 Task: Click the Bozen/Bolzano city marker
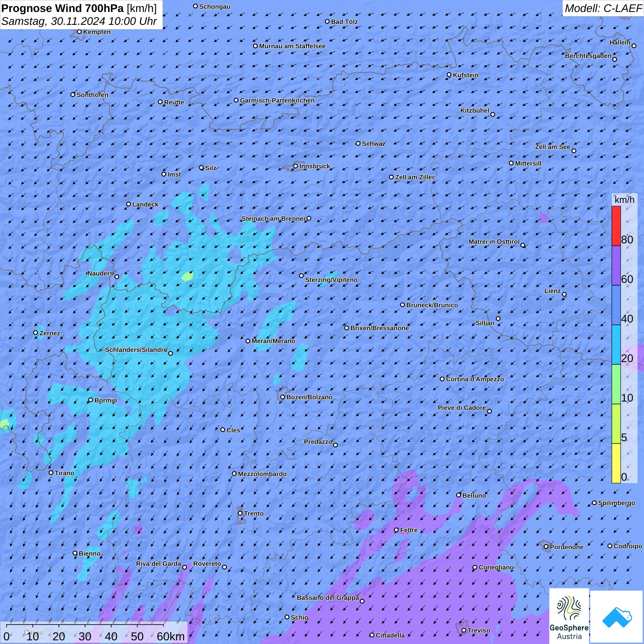coord(283,397)
